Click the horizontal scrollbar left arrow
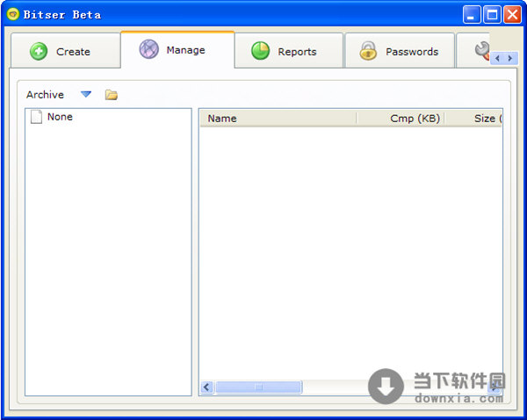527x420 pixels. coord(206,387)
